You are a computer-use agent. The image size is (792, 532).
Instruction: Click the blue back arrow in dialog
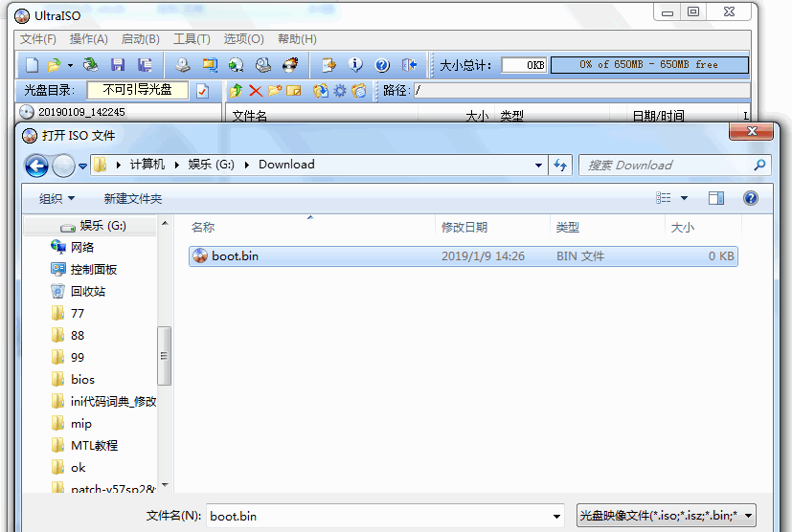click(36, 165)
